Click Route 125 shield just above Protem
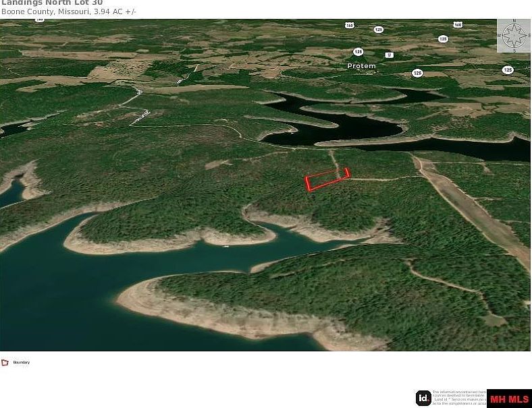 [x=358, y=51]
